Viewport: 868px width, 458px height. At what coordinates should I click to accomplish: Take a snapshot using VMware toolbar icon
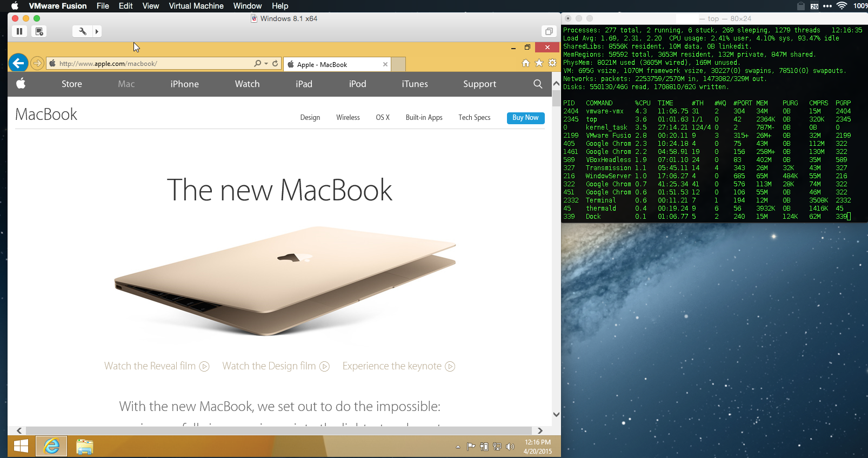coord(39,31)
